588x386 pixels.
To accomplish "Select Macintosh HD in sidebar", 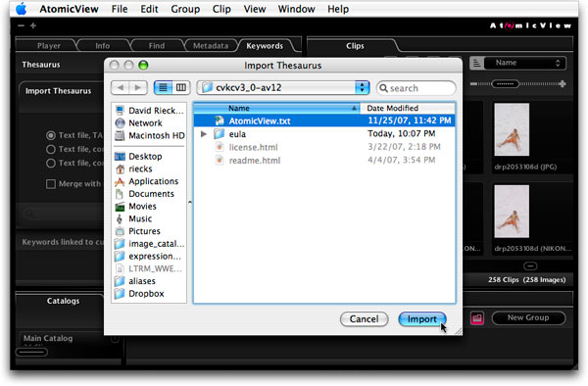I will click(x=150, y=135).
